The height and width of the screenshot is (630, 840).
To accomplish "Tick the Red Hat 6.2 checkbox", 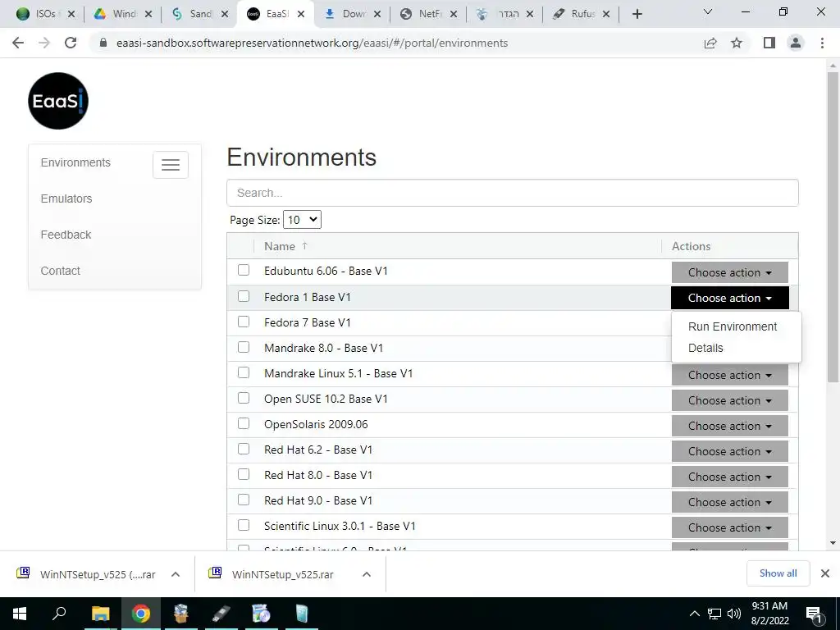I will (244, 449).
